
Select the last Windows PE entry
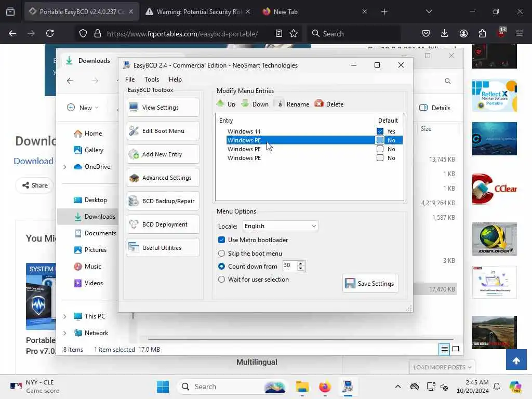(244, 158)
